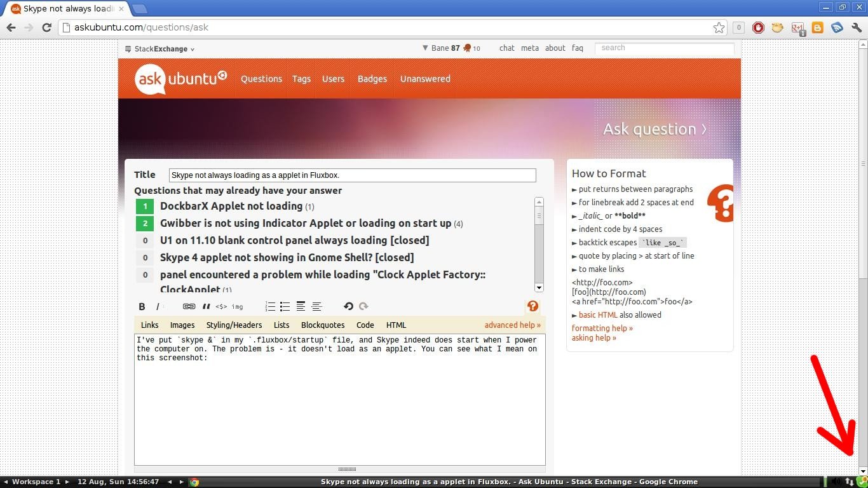Open the faq link in top bar

(578, 48)
